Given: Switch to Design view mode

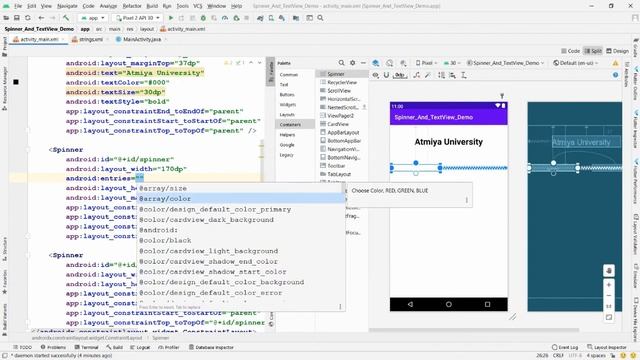Looking at the screenshot, I should point(617,51).
